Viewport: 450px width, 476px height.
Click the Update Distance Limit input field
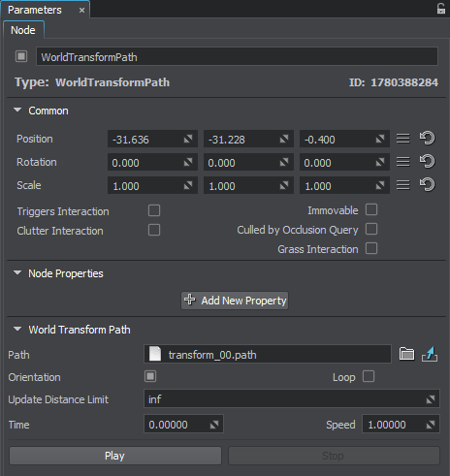pyautogui.click(x=292, y=399)
